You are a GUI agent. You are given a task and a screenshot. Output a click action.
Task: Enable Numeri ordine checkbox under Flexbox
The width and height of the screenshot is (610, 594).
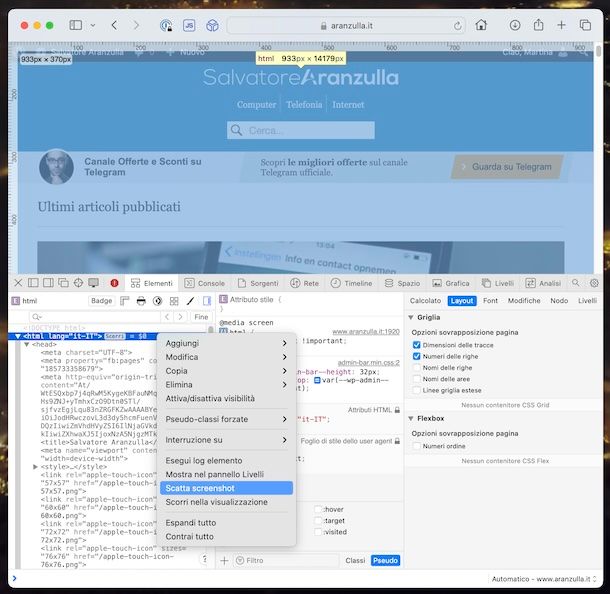[x=416, y=446]
